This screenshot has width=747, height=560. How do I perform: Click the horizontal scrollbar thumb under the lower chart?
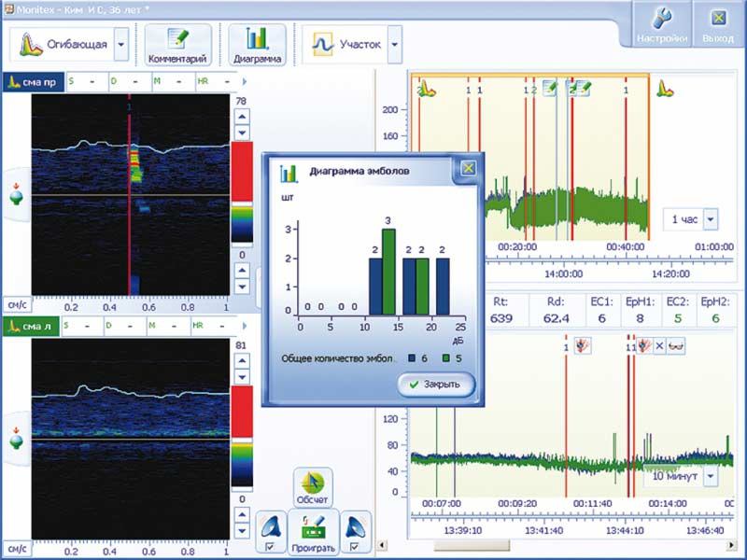click(x=472, y=545)
